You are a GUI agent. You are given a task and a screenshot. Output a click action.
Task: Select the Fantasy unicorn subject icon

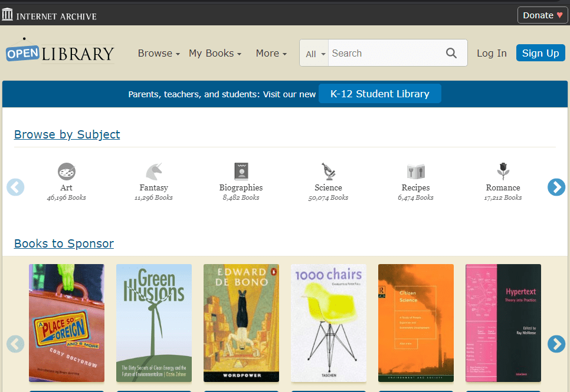154,172
